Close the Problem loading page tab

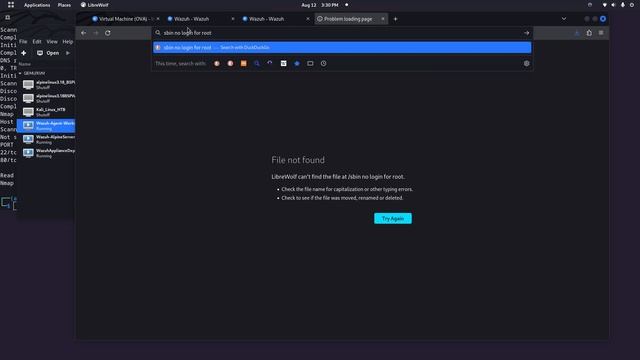click(x=383, y=19)
